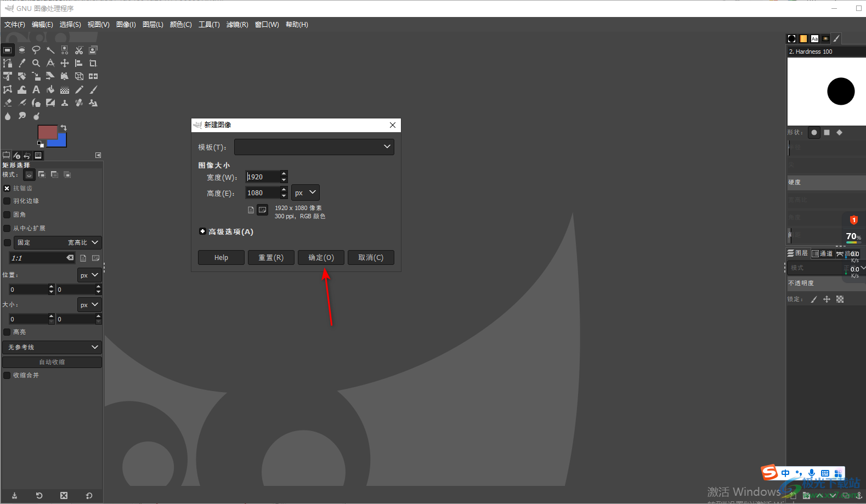Screen dimensions: 866x504
Task: Open the 模板 template dropdown
Action: click(x=314, y=146)
